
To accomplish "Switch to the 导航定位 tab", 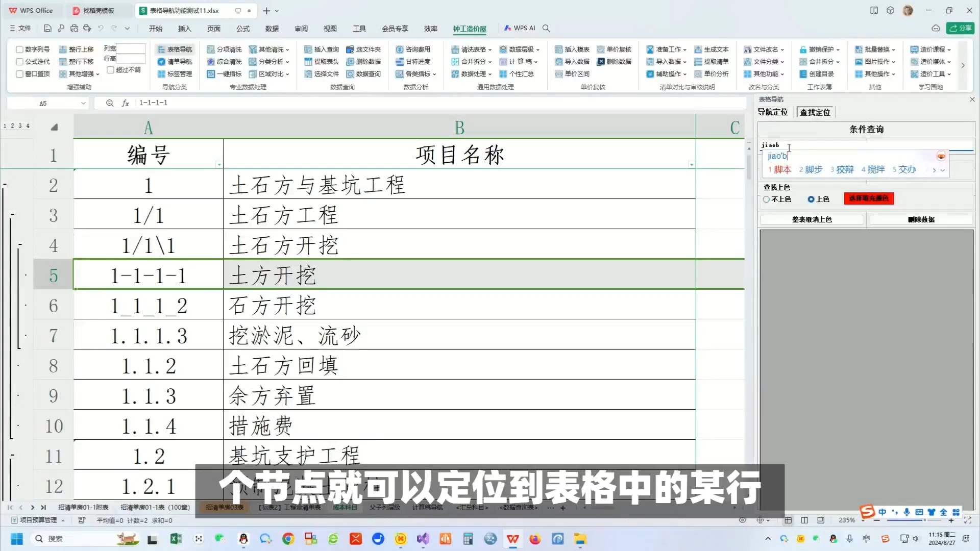I will 772,112.
